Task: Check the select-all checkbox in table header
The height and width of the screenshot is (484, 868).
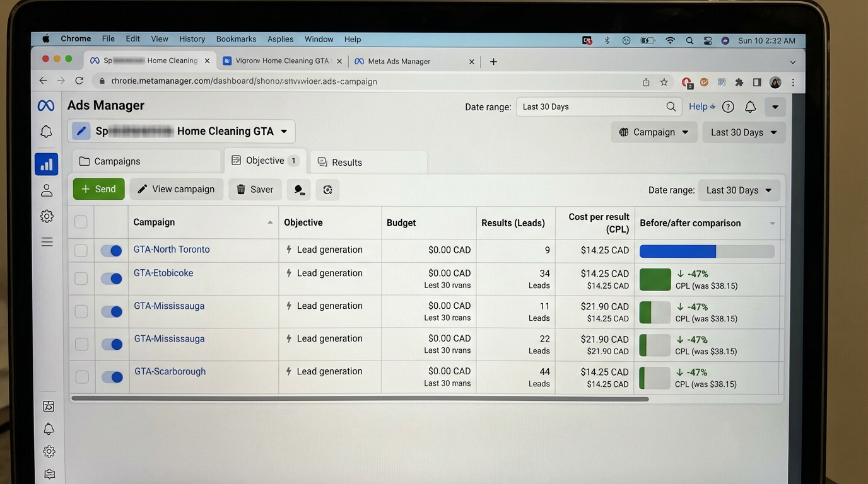Action: pyautogui.click(x=81, y=222)
